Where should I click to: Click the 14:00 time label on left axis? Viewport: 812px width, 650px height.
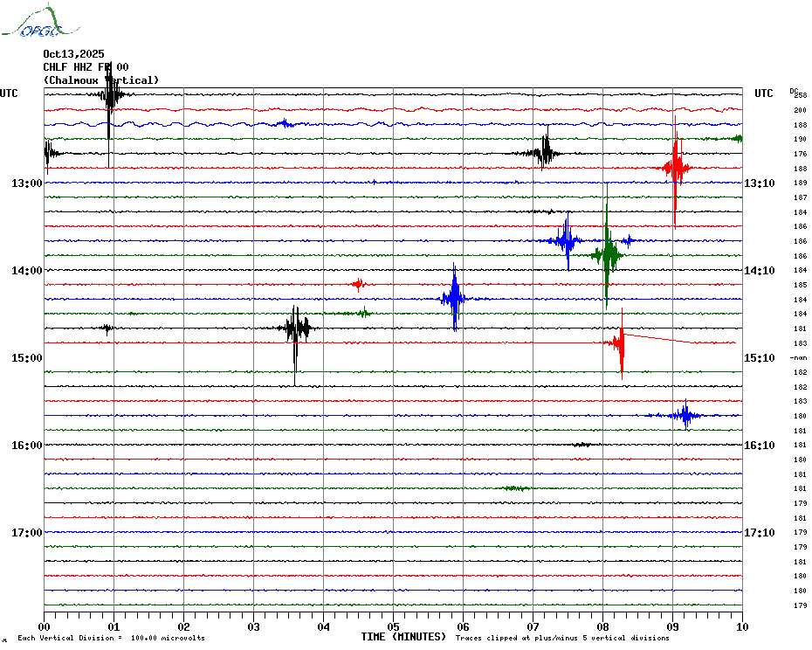(27, 270)
